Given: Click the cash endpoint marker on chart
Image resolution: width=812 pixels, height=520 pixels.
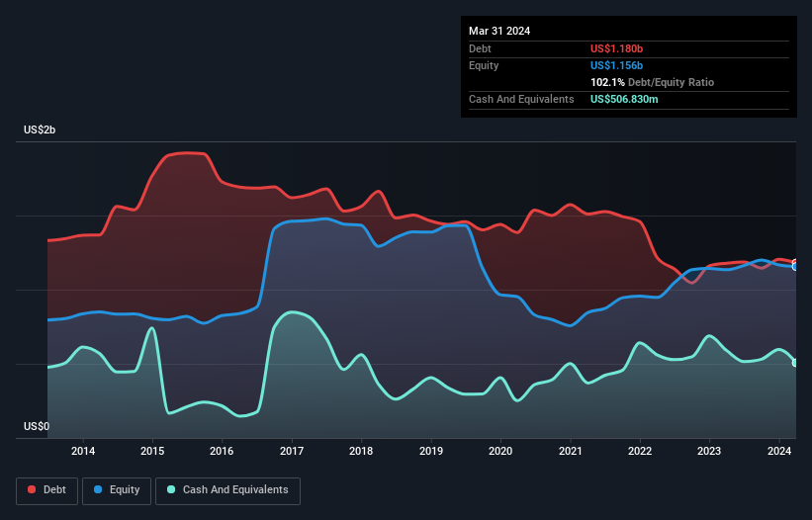Looking at the screenshot, I should pyautogui.click(x=795, y=363).
